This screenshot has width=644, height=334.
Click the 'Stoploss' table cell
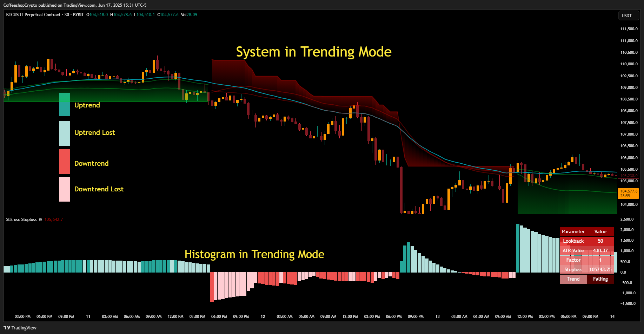click(573, 270)
